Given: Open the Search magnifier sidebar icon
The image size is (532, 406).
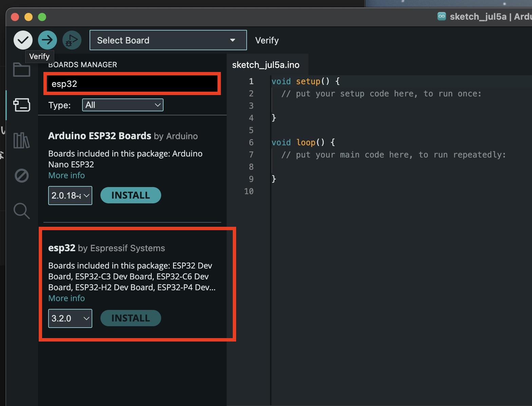Looking at the screenshot, I should (22, 211).
